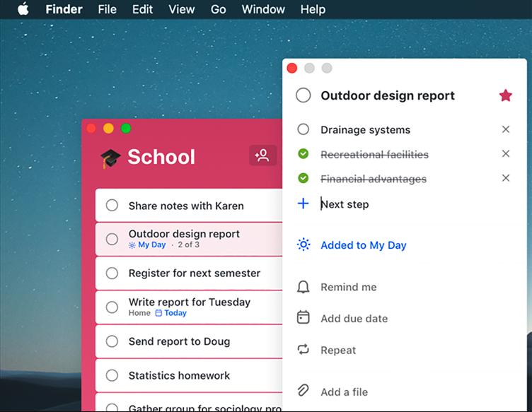Click the repeat arrows icon
The image size is (532, 412).
tap(303, 349)
